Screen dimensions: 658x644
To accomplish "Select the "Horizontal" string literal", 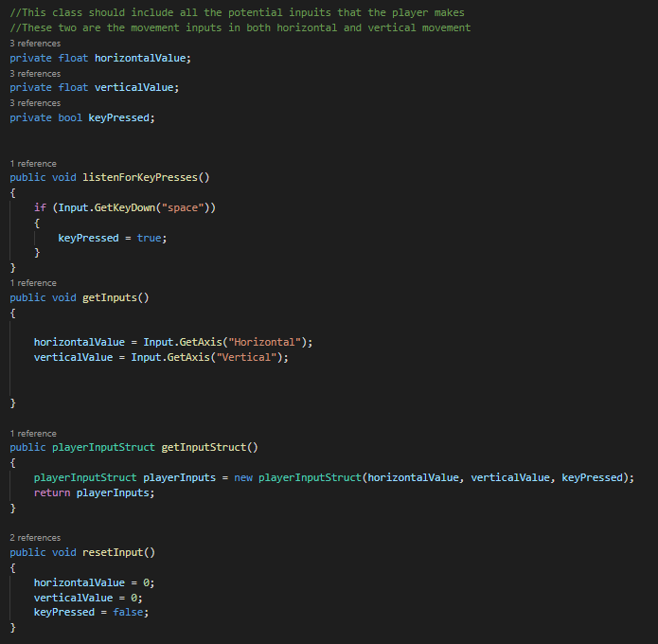I will coord(264,342).
